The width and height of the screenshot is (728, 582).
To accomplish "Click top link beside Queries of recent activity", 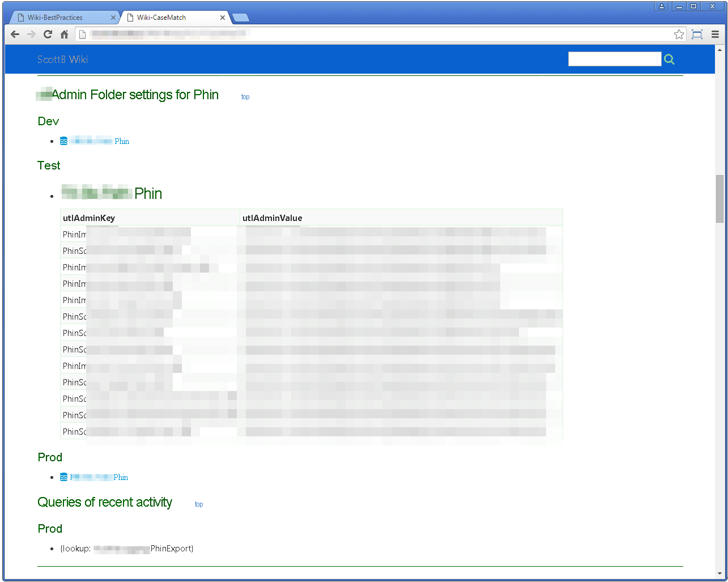I will pyautogui.click(x=199, y=504).
